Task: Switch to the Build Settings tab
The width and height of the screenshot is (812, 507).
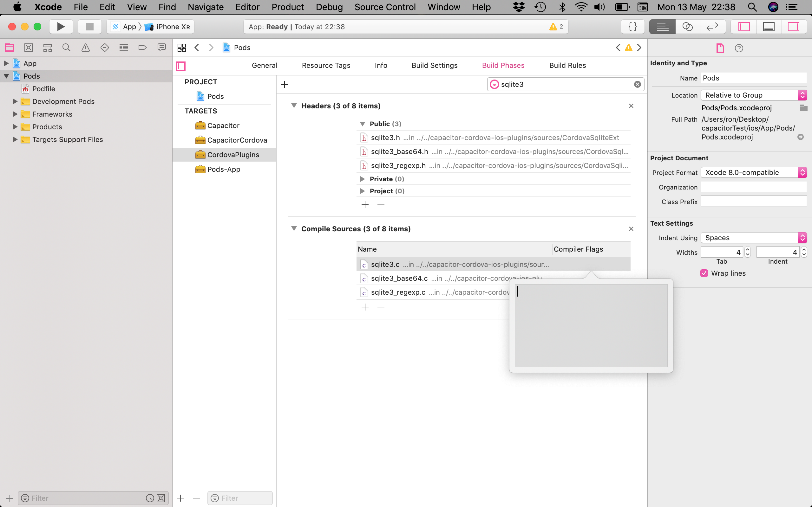Action: 434,65
